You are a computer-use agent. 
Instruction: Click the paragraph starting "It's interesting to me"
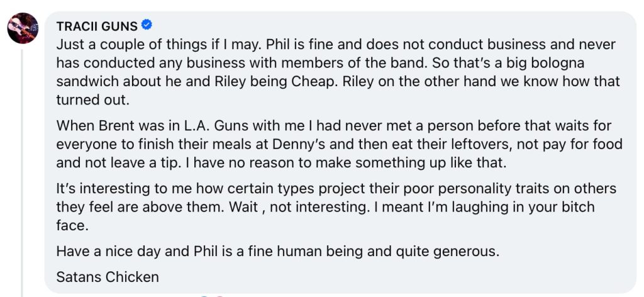[336, 206]
